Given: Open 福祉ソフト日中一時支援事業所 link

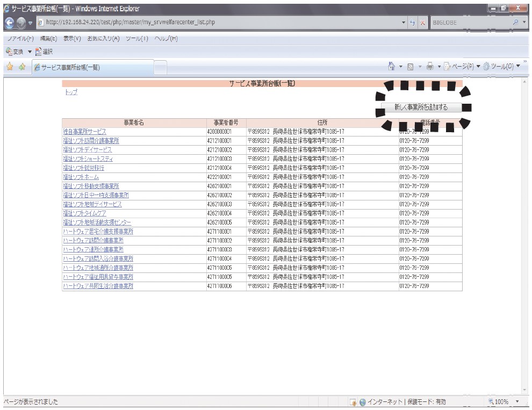Looking at the screenshot, I should coord(96,195).
